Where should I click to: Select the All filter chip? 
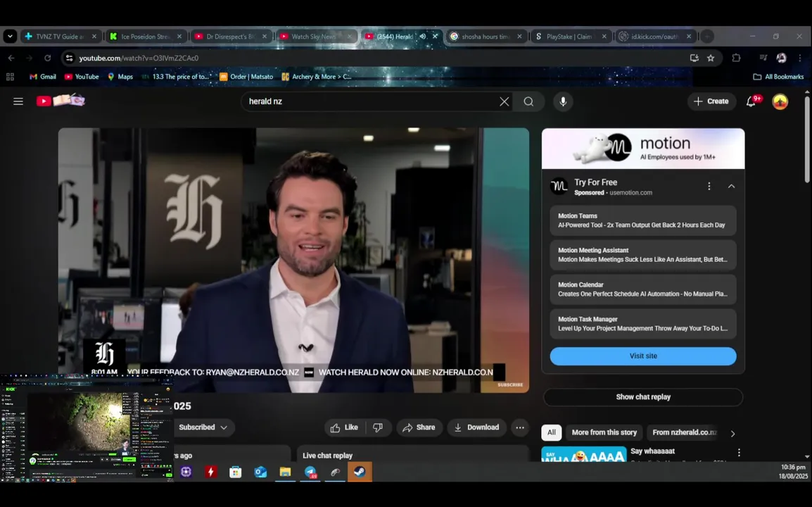(552, 432)
